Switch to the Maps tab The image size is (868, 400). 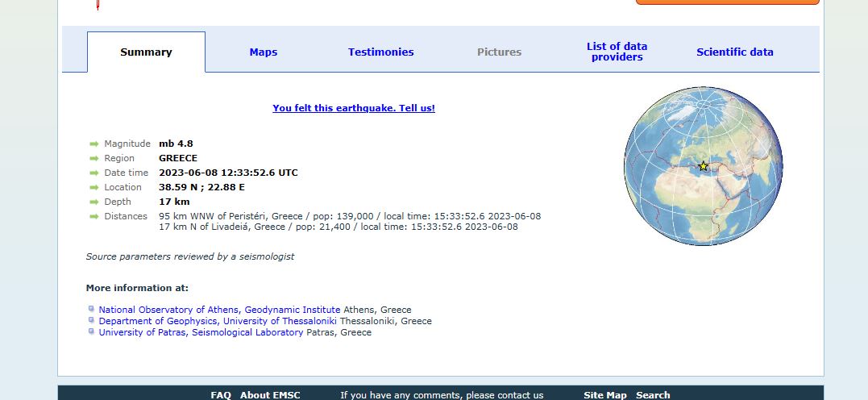264,52
